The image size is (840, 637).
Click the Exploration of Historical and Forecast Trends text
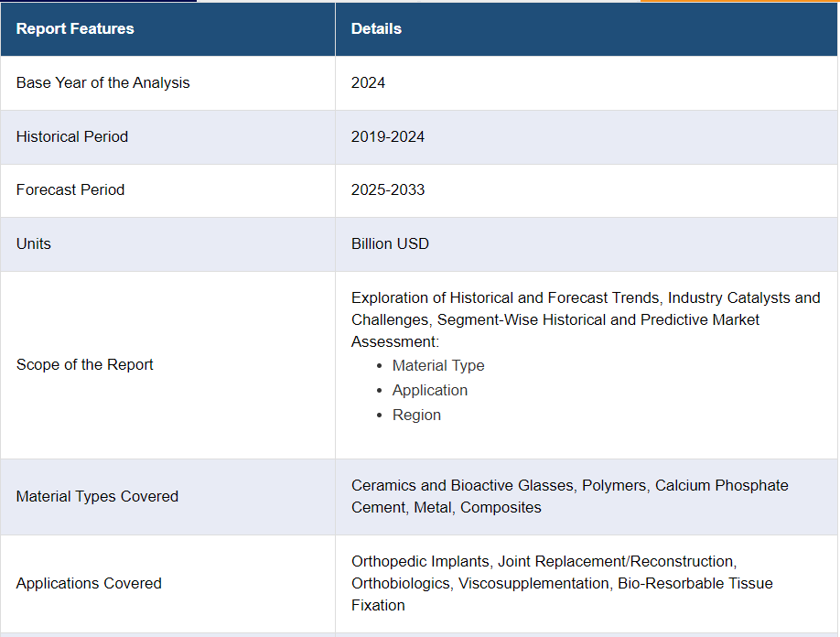pos(507,297)
